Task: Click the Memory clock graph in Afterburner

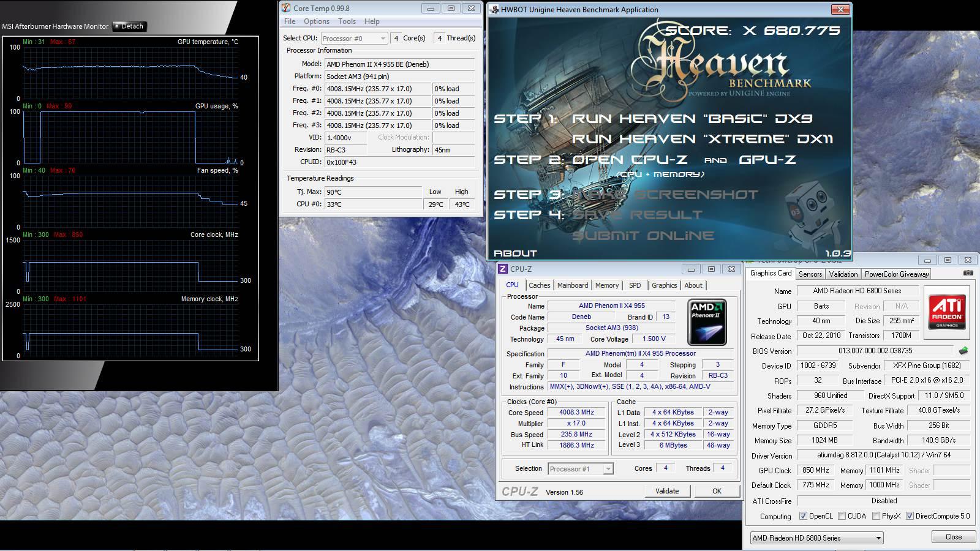Action: (x=130, y=330)
